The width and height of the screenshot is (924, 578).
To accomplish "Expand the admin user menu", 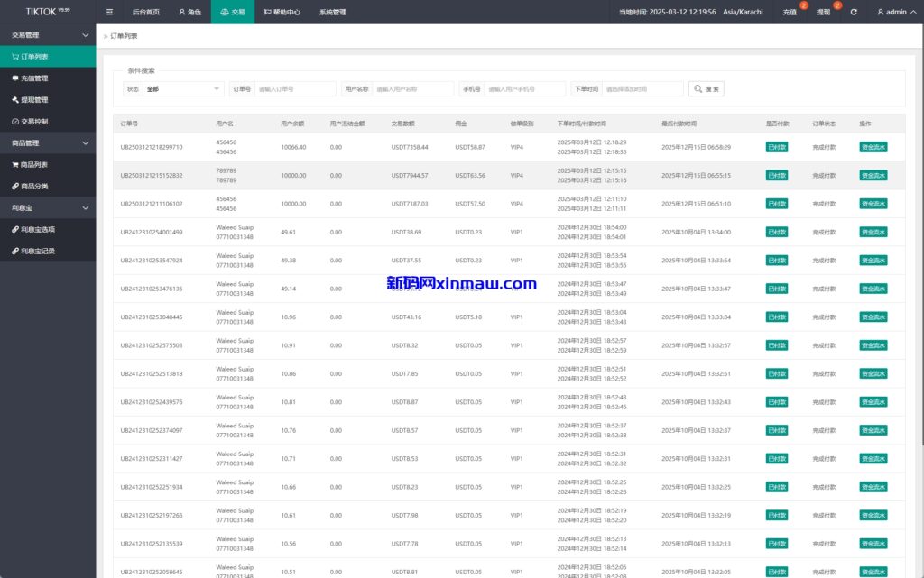I will click(x=895, y=12).
